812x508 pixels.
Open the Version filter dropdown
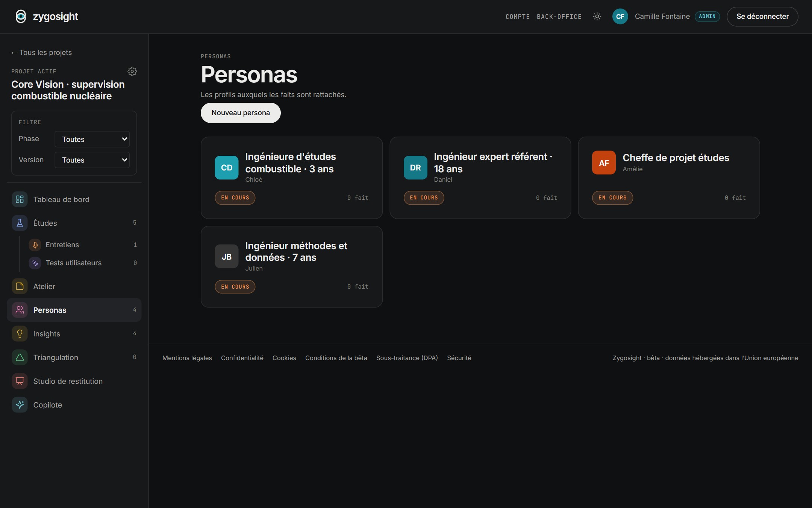pyautogui.click(x=92, y=160)
